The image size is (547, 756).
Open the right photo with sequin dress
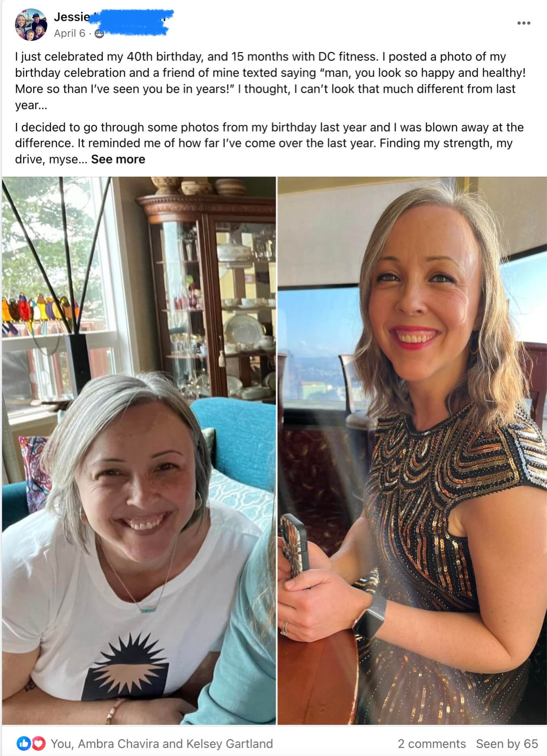tap(412, 450)
